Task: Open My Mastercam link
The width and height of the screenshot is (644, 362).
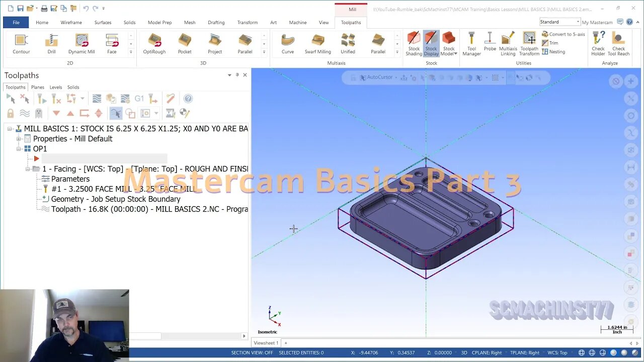Action: [597, 22]
